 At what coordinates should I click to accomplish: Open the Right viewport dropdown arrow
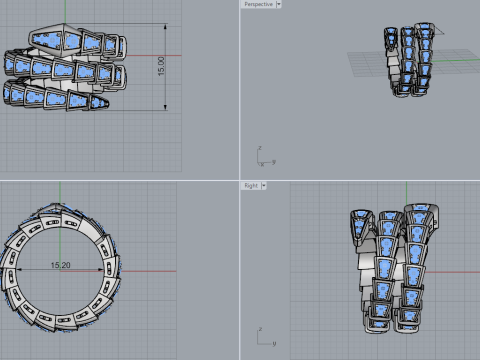click(x=264, y=185)
